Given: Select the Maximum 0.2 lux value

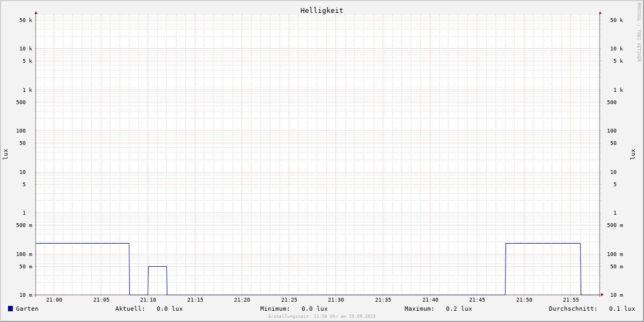Looking at the screenshot, I should [459, 309].
